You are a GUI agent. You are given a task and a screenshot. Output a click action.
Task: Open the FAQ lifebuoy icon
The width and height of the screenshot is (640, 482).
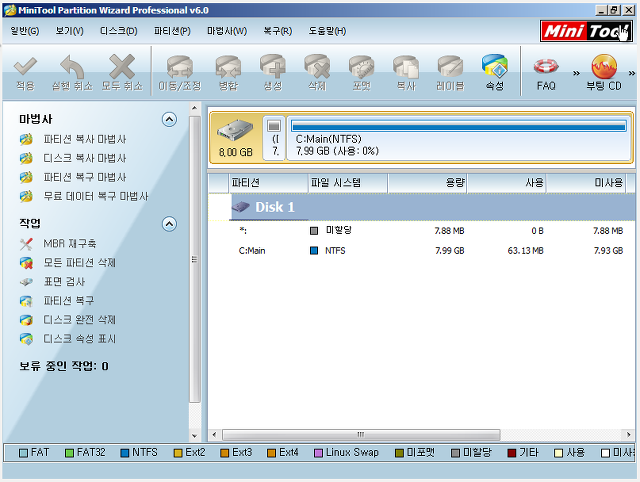tap(546, 66)
